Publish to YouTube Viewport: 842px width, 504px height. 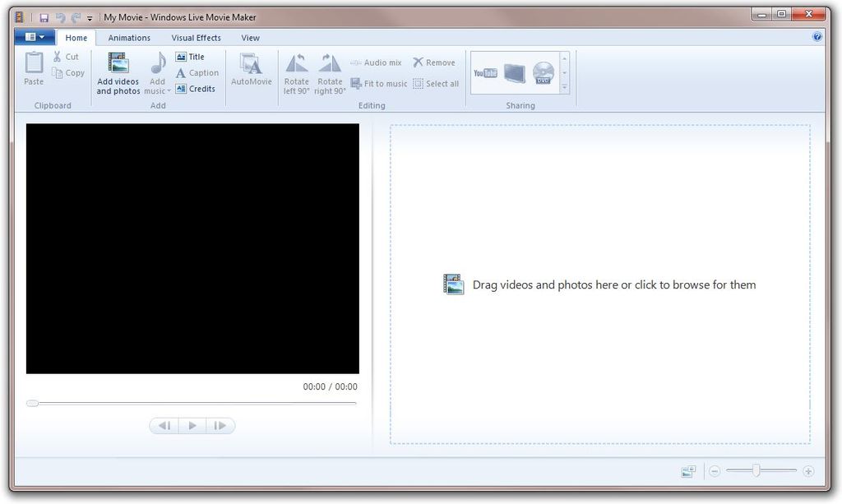click(485, 73)
